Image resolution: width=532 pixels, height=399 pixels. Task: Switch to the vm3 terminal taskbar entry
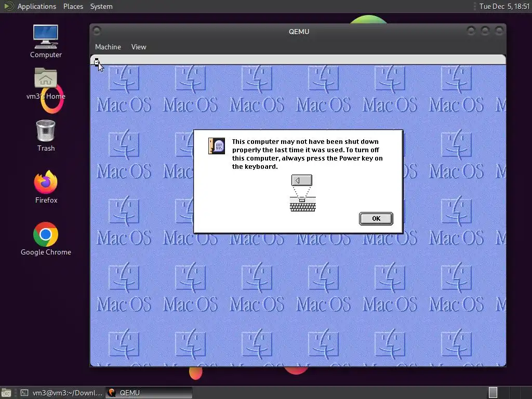62,393
